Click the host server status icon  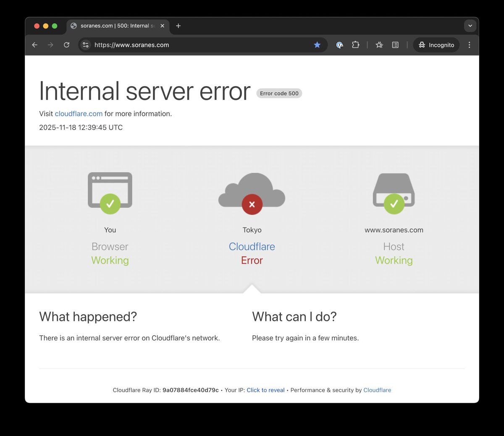[394, 193]
